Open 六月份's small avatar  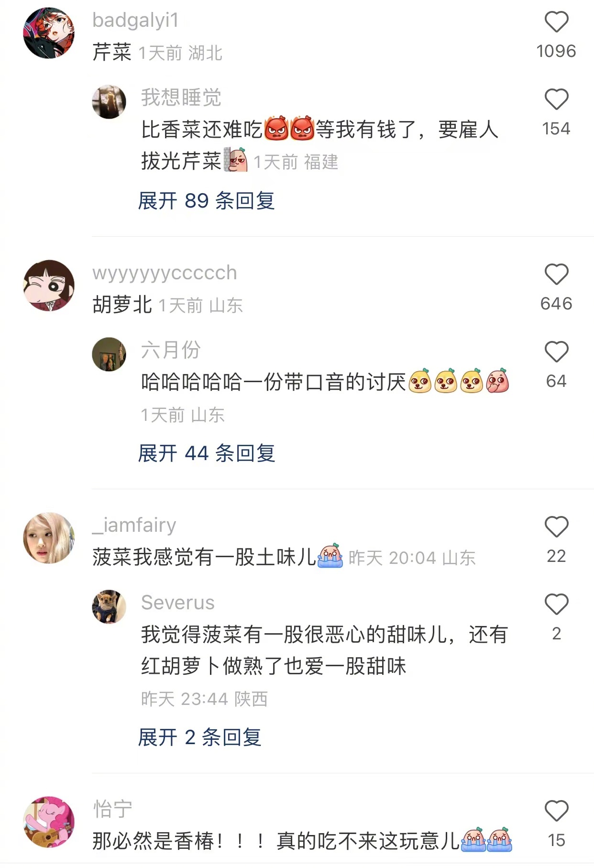pos(109,354)
